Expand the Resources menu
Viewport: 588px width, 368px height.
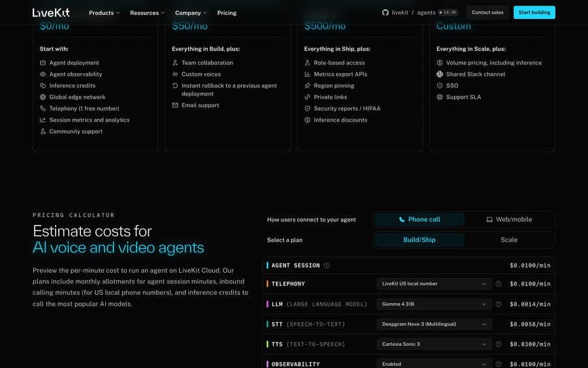click(x=148, y=13)
